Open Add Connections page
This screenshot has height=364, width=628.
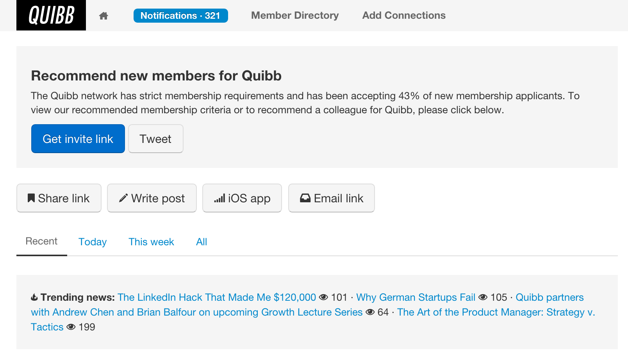pyautogui.click(x=404, y=15)
